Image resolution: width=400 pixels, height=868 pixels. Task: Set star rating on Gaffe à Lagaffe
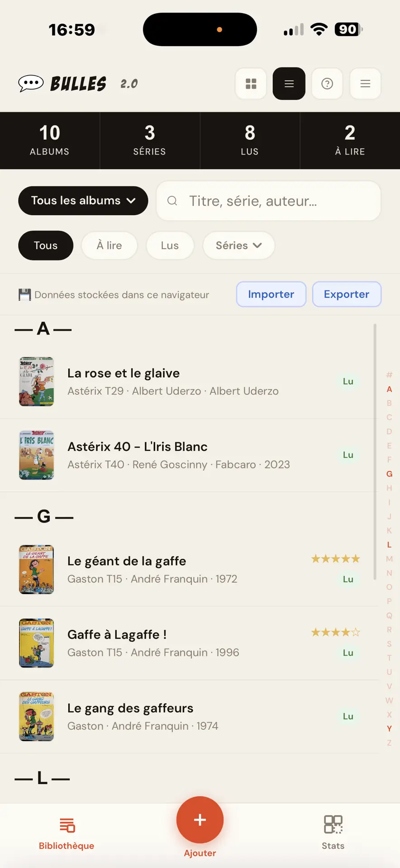335,632
